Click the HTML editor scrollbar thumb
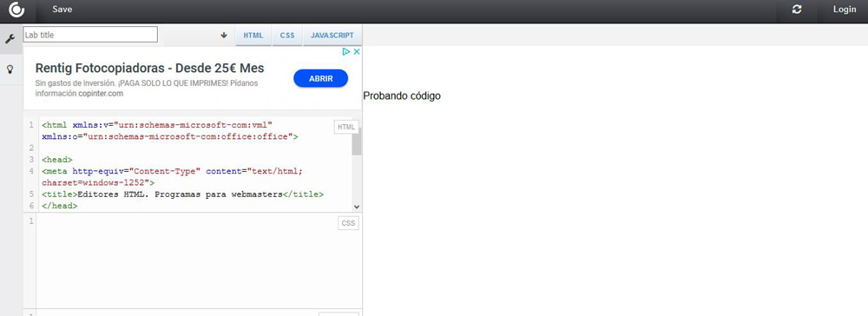The height and width of the screenshot is (316, 868). pos(357,142)
